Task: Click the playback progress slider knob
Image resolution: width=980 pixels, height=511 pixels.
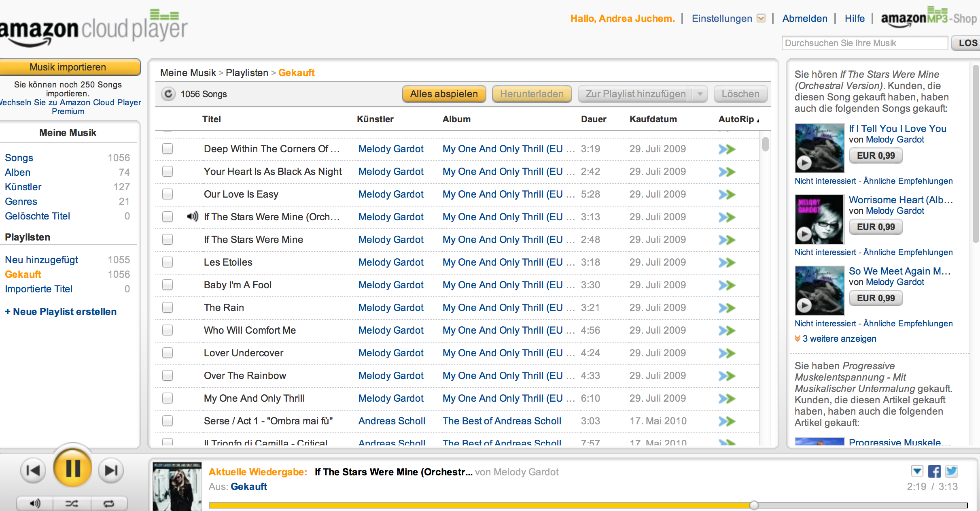Action: pos(753,505)
